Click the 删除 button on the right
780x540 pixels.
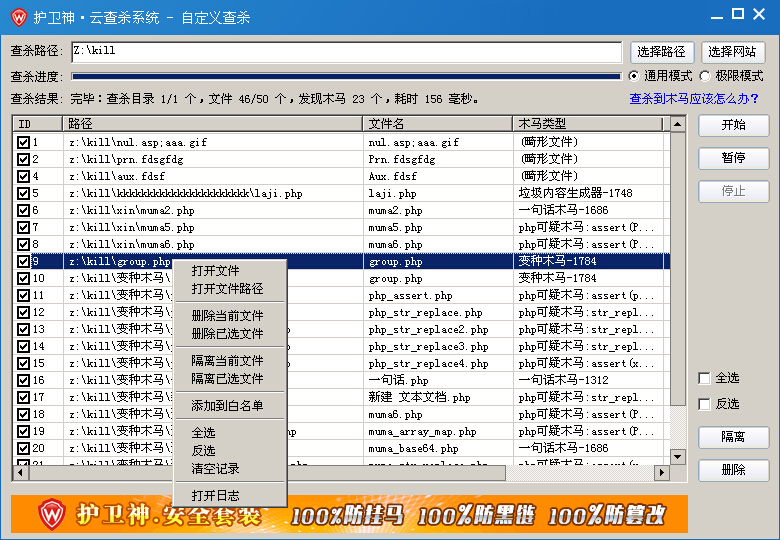coord(734,470)
